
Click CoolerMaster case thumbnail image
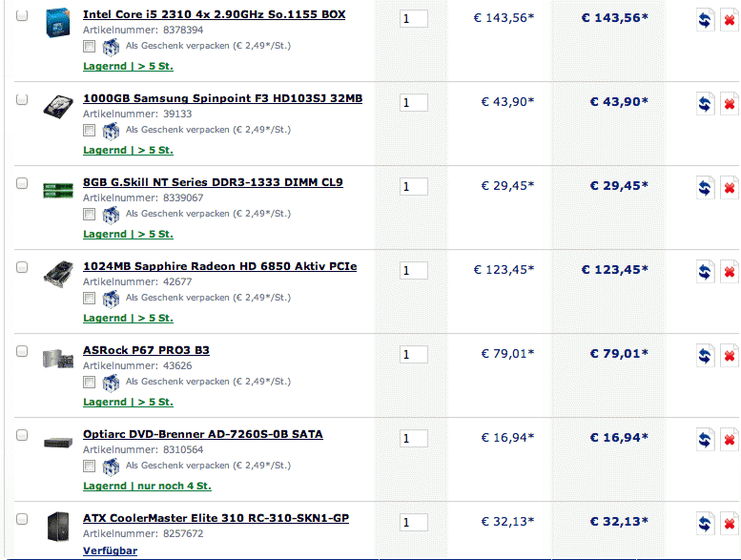click(x=58, y=527)
